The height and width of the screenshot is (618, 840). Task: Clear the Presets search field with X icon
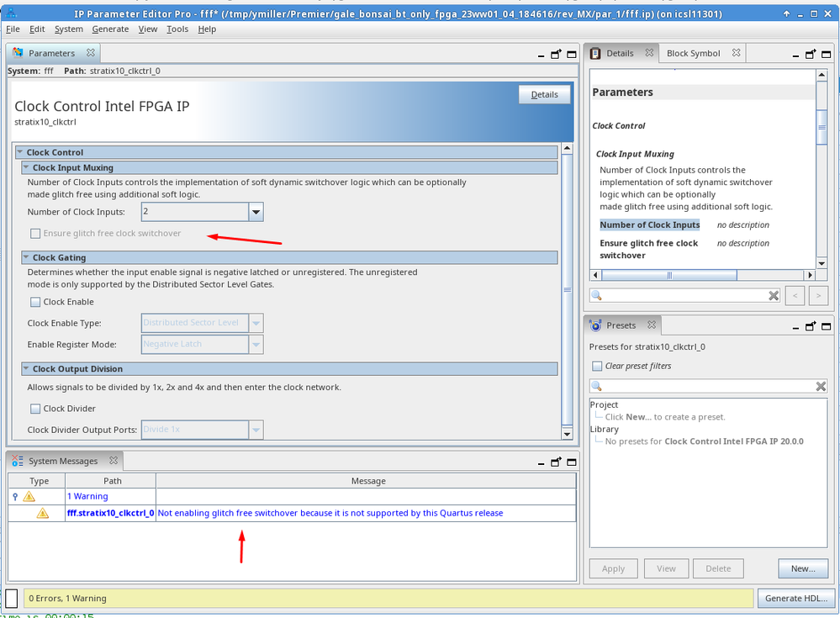pyautogui.click(x=821, y=386)
